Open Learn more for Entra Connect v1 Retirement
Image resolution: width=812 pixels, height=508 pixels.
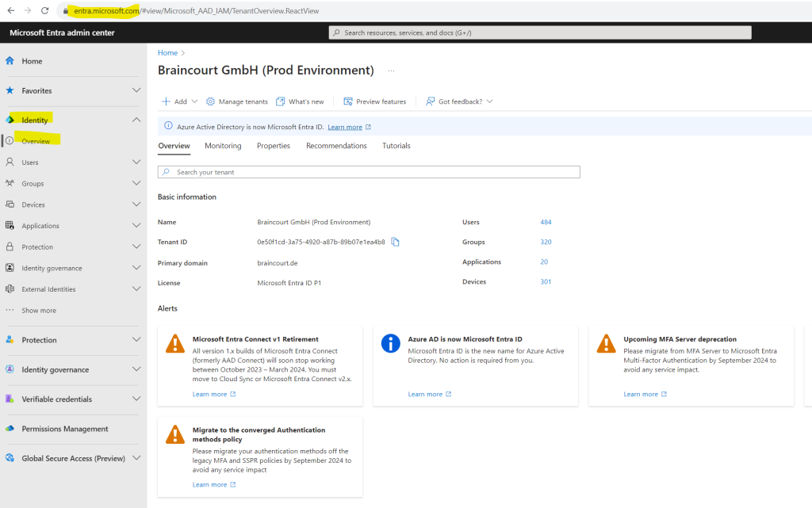tap(209, 394)
